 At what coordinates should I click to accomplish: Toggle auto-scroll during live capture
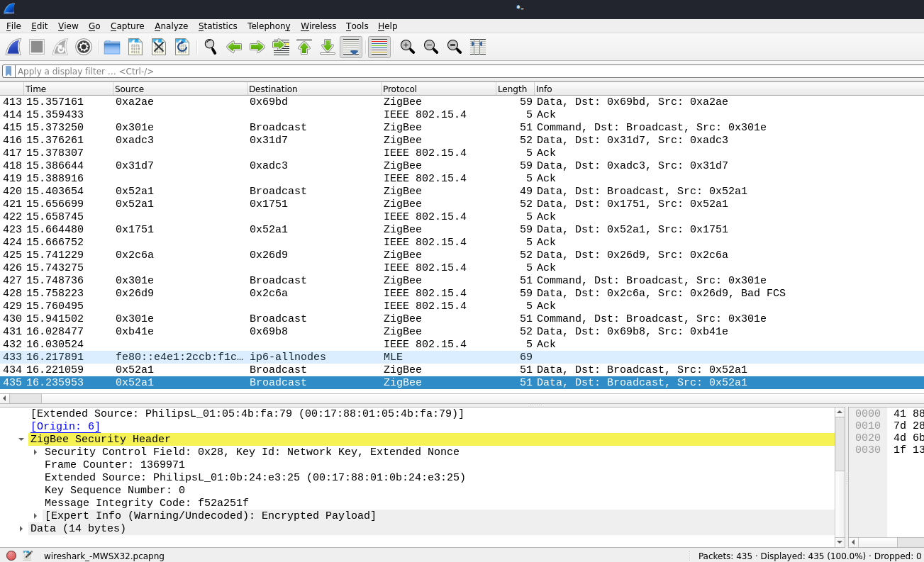point(351,47)
